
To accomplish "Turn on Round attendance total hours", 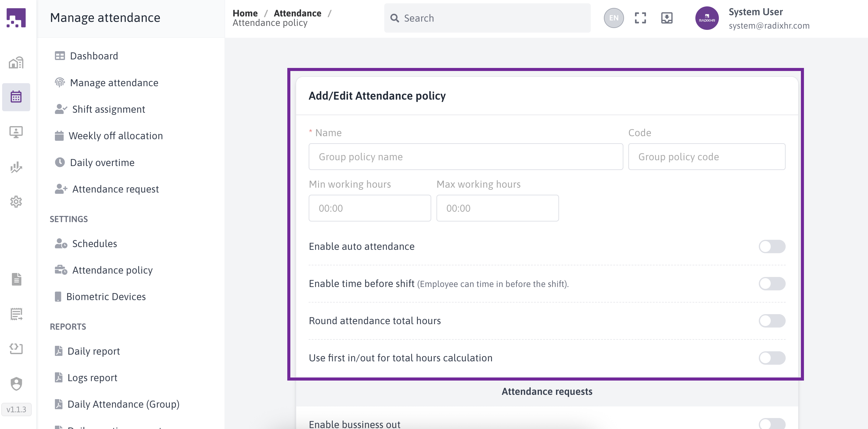I will 772,321.
